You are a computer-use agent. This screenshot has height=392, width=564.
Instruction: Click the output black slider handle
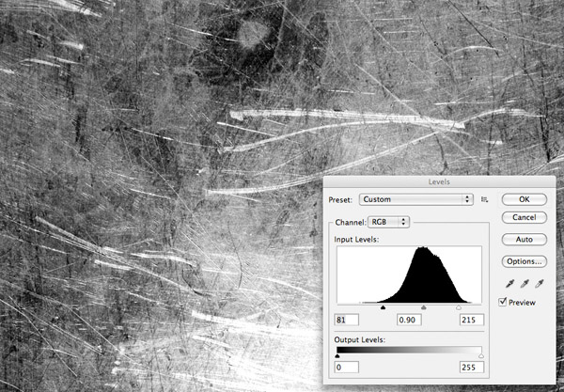point(337,356)
